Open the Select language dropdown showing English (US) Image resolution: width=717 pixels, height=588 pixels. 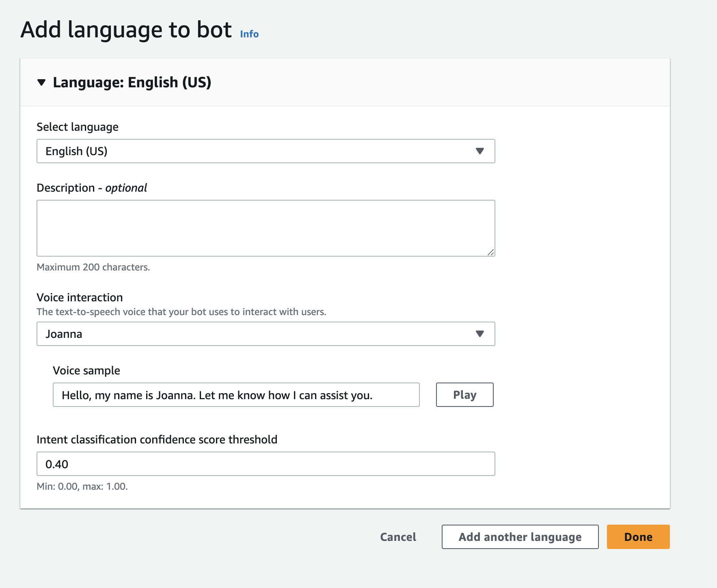click(260, 151)
